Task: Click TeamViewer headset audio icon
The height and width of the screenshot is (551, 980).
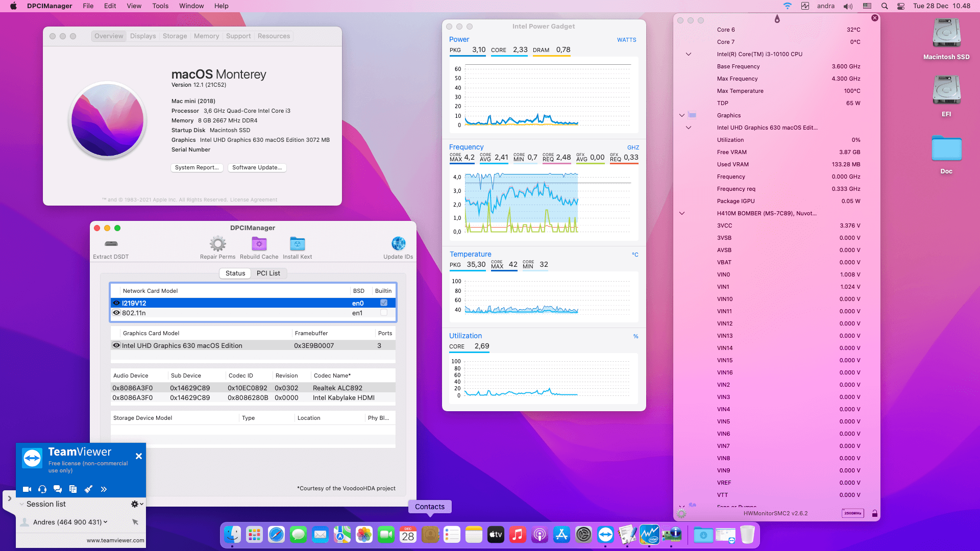Action: coord(42,489)
